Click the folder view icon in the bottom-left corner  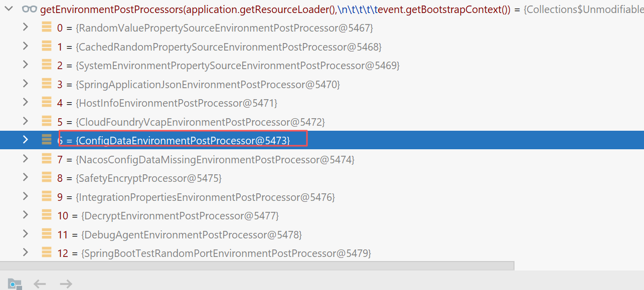[x=15, y=284]
